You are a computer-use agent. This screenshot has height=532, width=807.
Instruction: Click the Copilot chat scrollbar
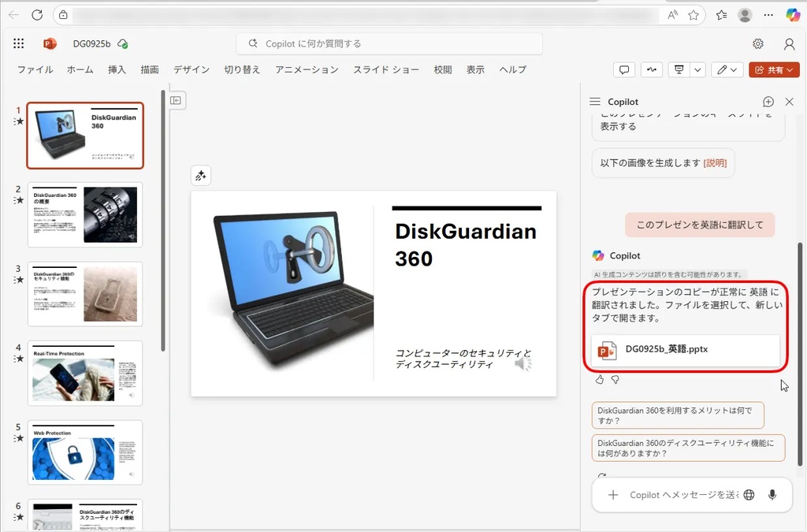pos(800,355)
